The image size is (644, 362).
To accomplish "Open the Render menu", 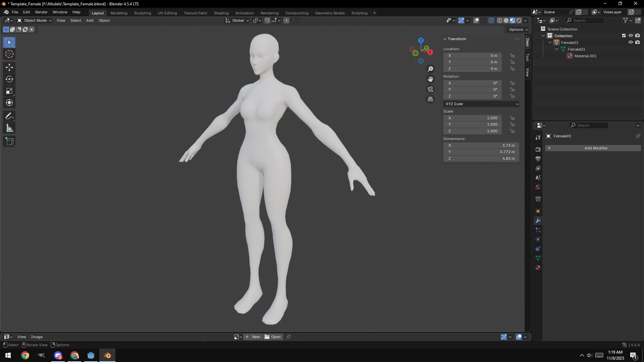I will (41, 12).
